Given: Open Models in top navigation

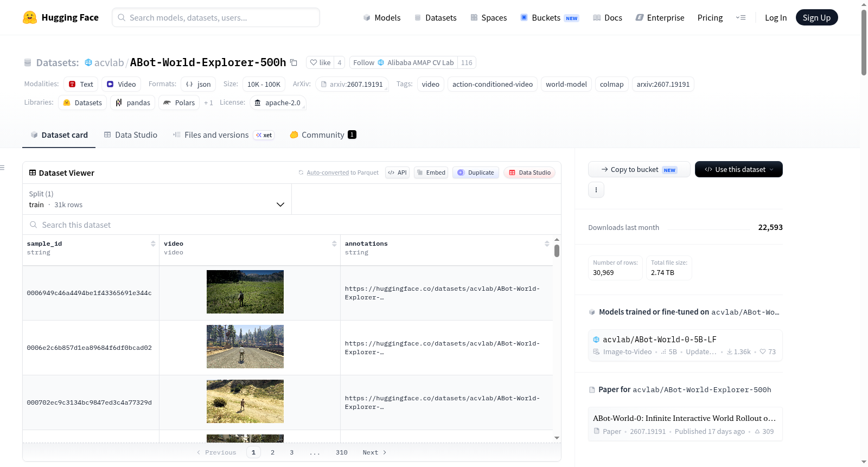Looking at the screenshot, I should pos(382,17).
